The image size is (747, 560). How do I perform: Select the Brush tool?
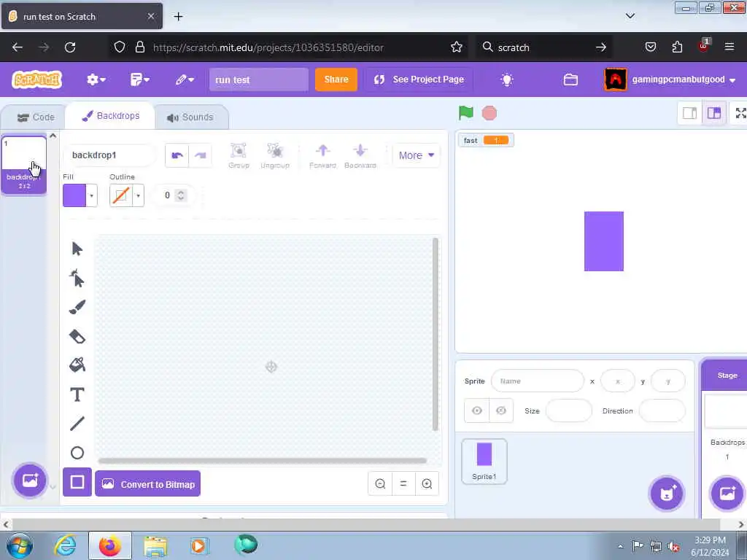[x=77, y=307]
